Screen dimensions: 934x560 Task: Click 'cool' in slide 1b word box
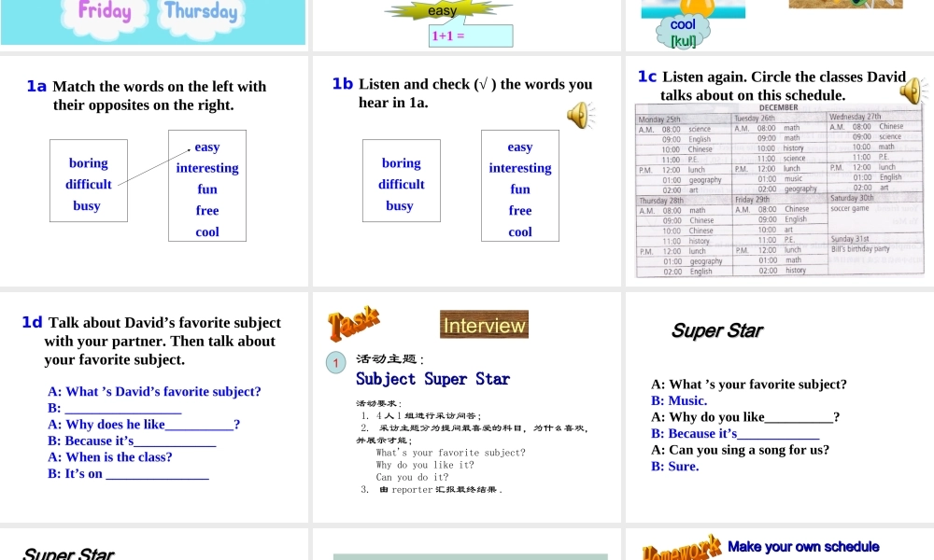coord(520,231)
